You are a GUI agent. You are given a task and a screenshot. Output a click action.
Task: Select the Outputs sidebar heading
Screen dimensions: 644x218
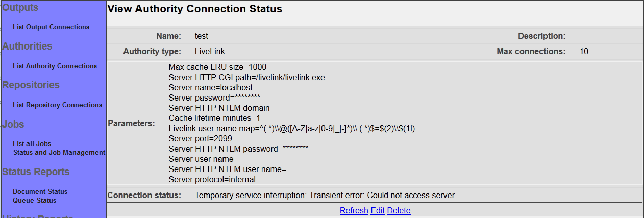[20, 8]
